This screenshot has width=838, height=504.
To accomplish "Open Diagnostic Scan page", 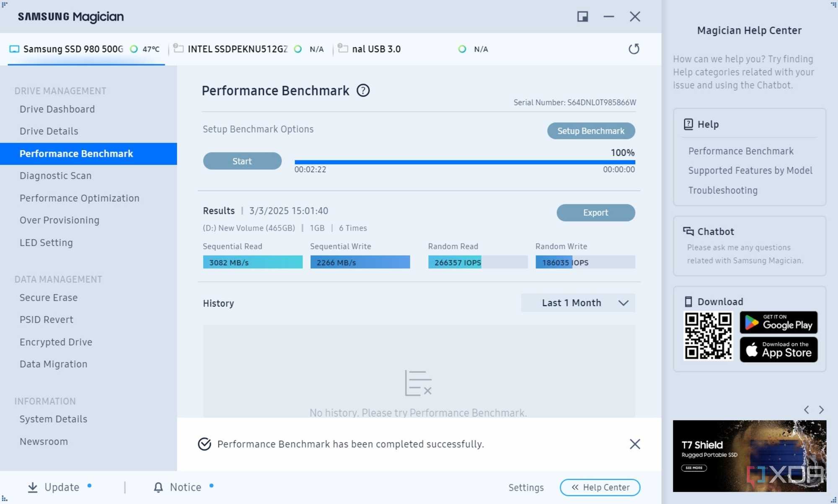I will point(55,176).
